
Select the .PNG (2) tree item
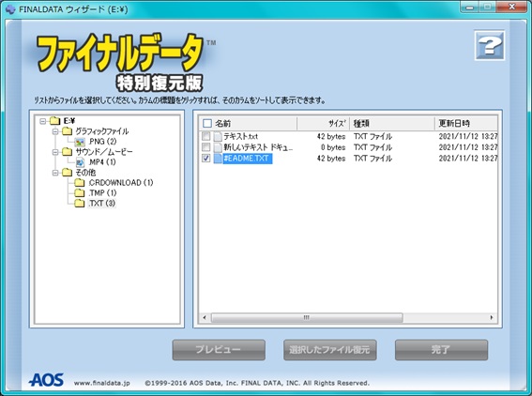coord(102,142)
